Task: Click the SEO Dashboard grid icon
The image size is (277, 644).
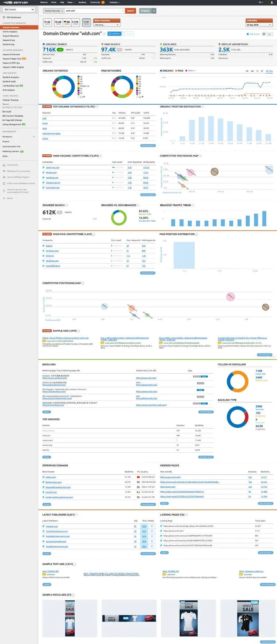Action: click(4, 17)
